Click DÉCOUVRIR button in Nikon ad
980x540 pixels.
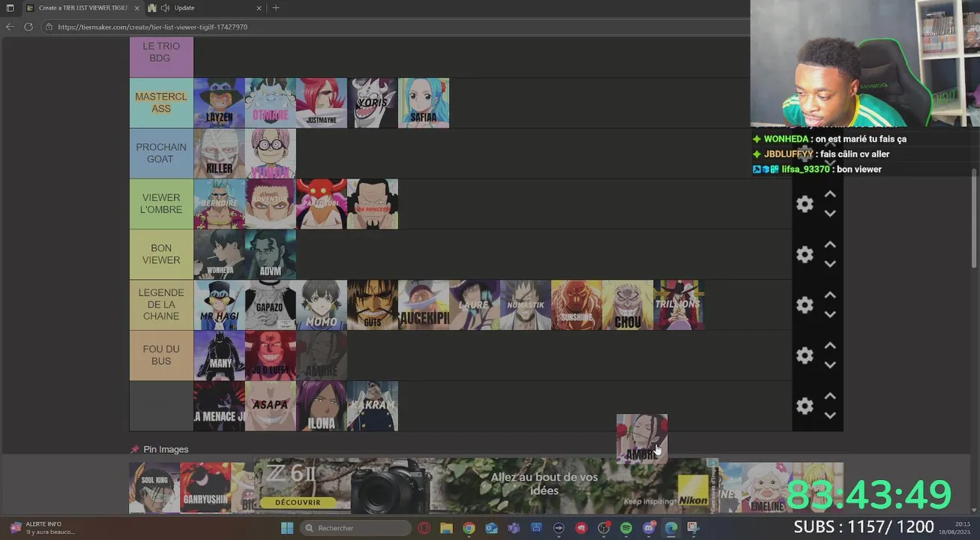[x=298, y=502]
